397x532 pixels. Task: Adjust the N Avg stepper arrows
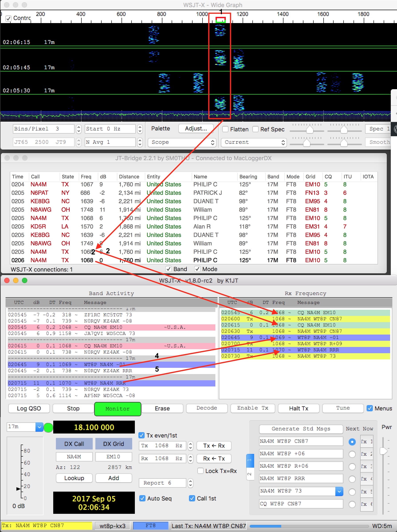tap(140, 142)
